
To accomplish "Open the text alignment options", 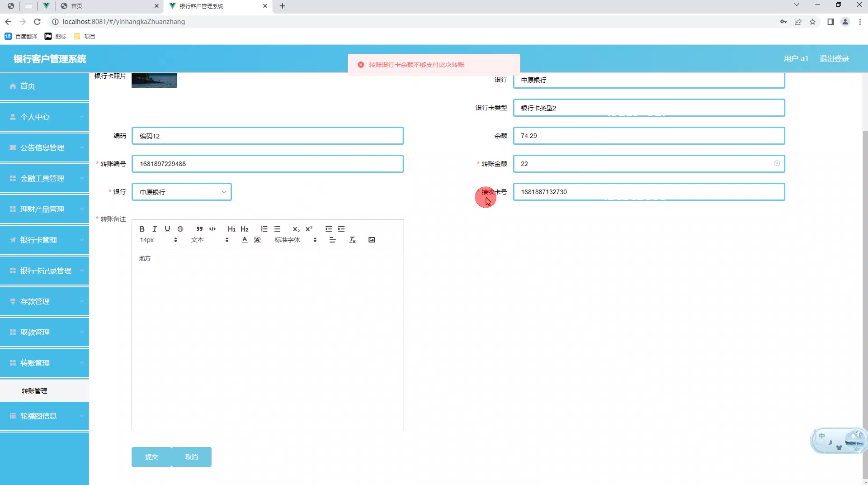I will coord(333,240).
